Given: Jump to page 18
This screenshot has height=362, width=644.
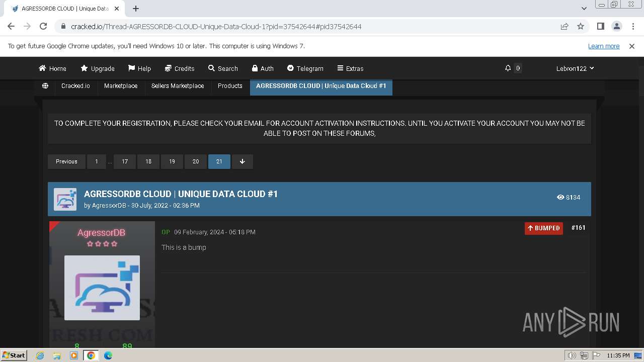Looking at the screenshot, I should pyautogui.click(x=148, y=161).
